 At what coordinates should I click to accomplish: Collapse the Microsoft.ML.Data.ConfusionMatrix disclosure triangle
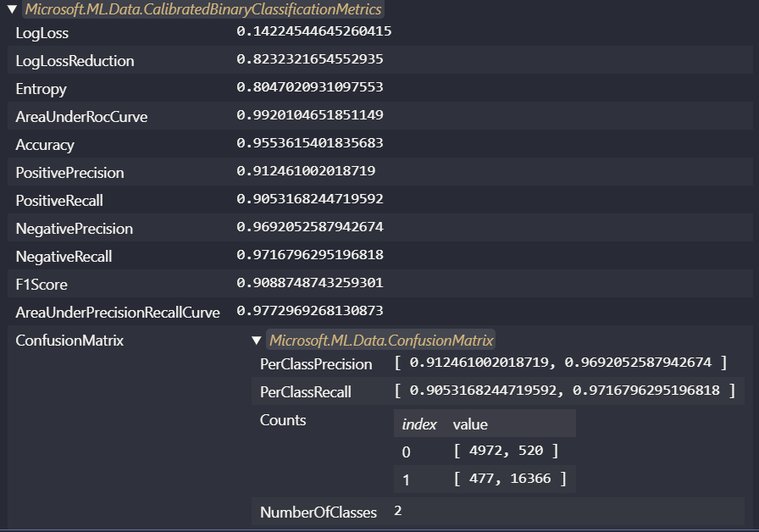[x=257, y=341]
